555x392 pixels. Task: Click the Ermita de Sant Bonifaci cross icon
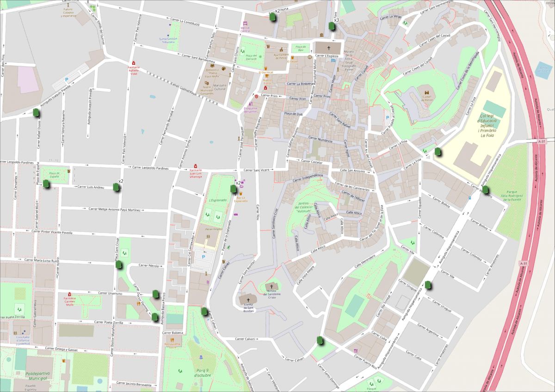pos(248,299)
